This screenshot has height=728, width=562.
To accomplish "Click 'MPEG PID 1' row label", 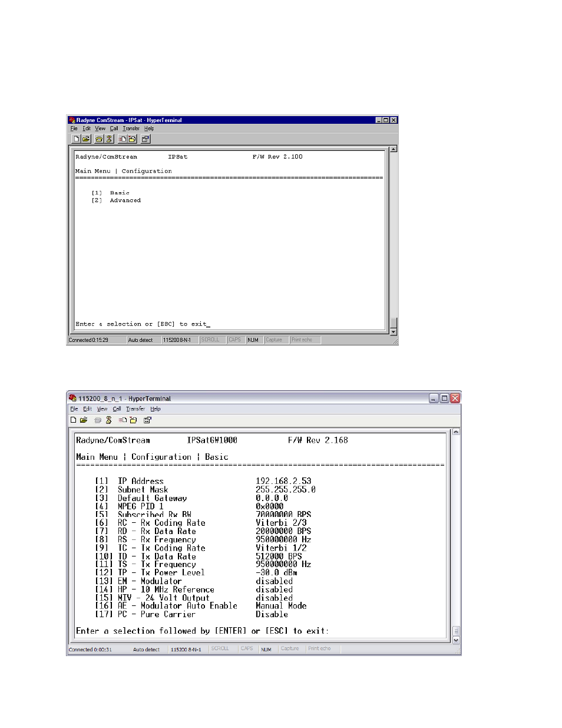I will 141,506.
